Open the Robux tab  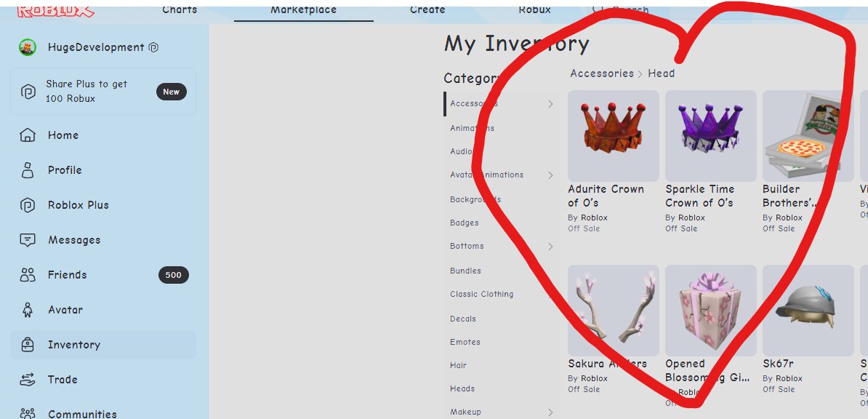(x=535, y=10)
